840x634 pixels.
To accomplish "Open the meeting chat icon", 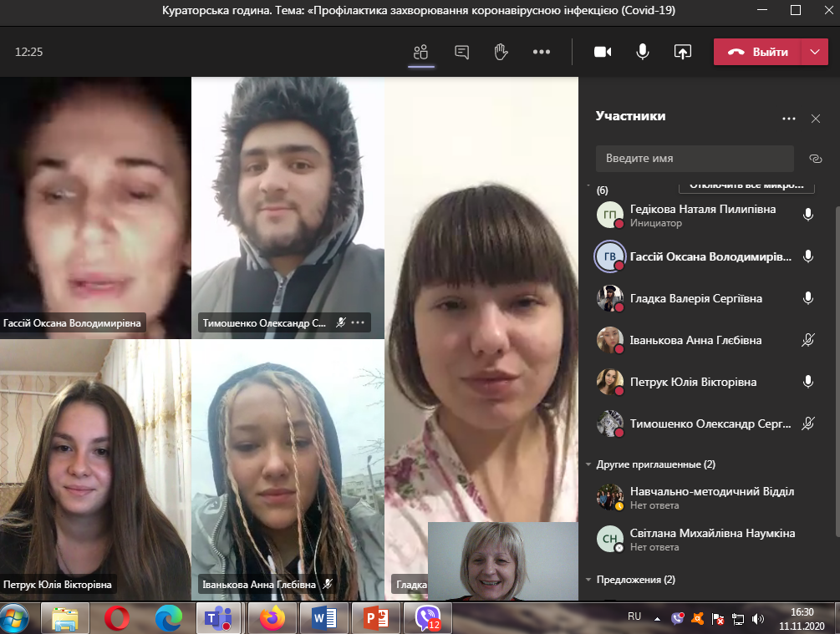I will point(461,52).
